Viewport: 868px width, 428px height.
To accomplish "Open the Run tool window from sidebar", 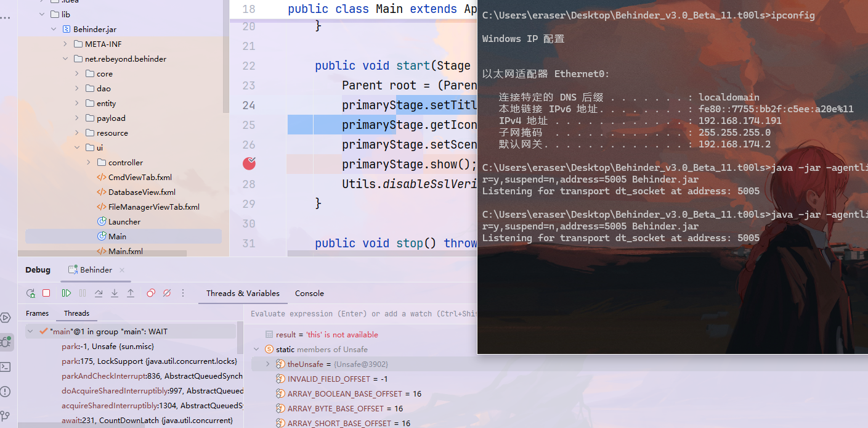I will coord(6,318).
